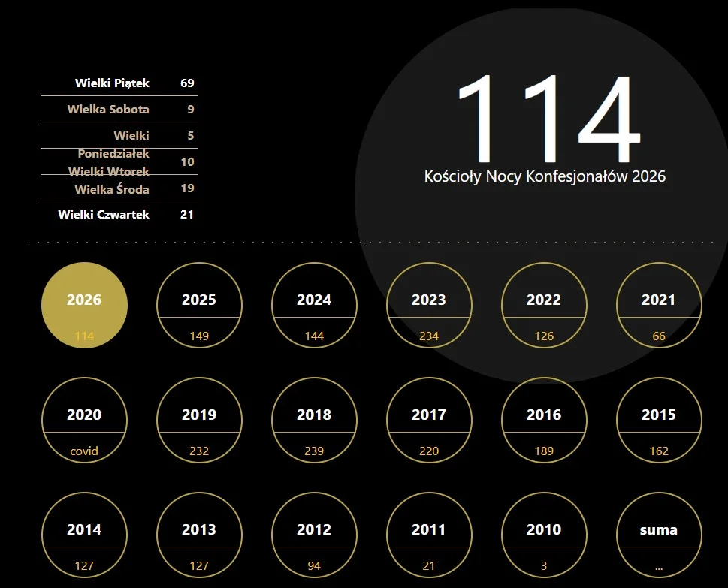Click the large 114 headline number
Screen dimensions: 728x588
point(549,119)
